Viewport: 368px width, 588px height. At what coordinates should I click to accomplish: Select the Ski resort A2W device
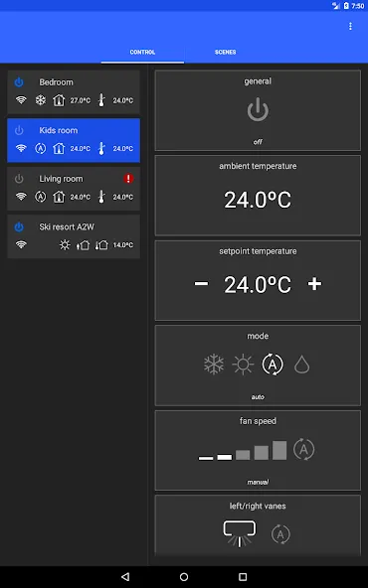[74, 236]
